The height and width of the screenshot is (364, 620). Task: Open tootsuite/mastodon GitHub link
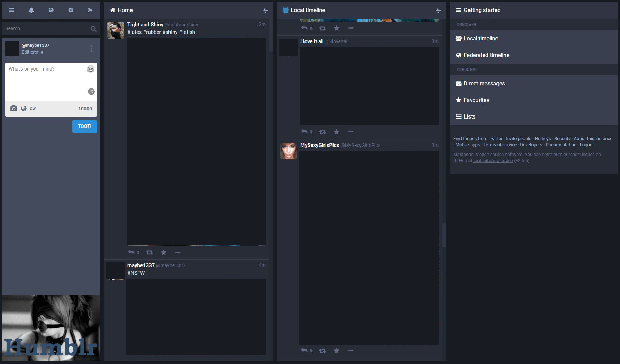tap(493, 161)
